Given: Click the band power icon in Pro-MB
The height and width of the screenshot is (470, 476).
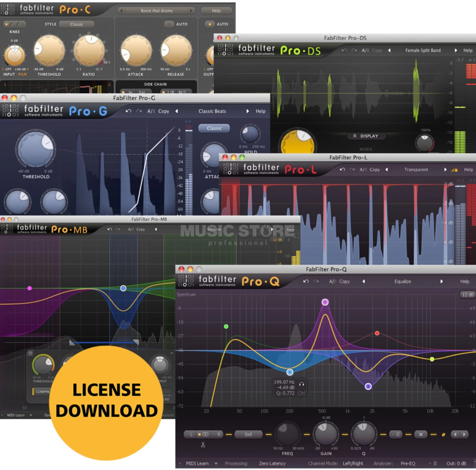Looking at the screenshot, I should click(30, 353).
